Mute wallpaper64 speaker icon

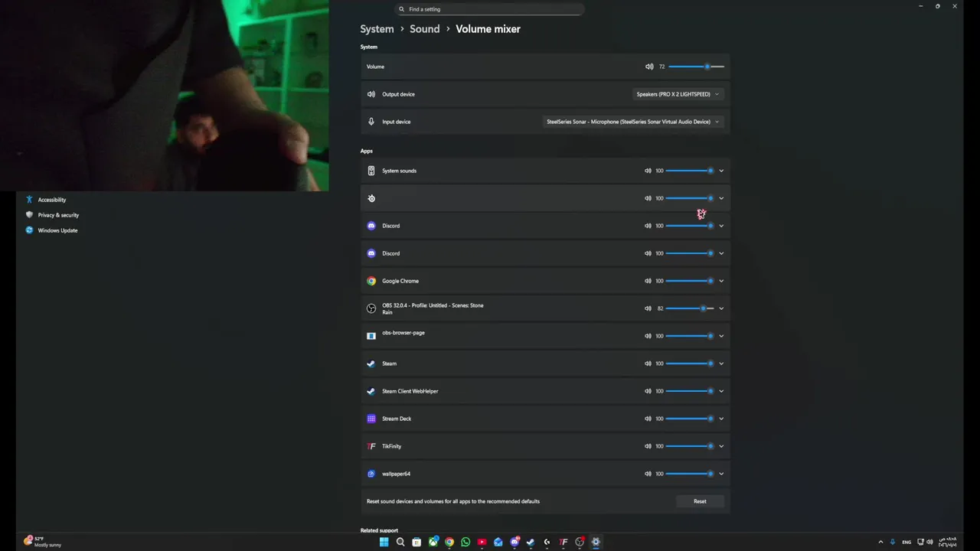pyautogui.click(x=648, y=474)
